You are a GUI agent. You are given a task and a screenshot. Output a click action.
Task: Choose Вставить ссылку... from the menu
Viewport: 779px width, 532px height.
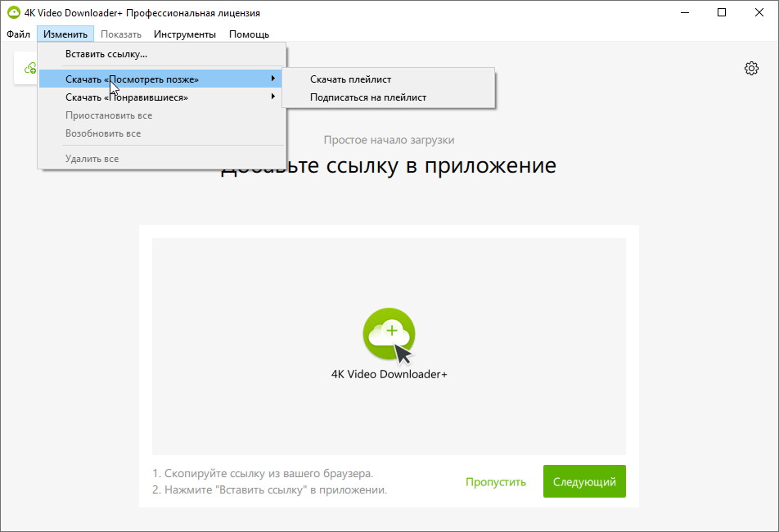(160, 54)
